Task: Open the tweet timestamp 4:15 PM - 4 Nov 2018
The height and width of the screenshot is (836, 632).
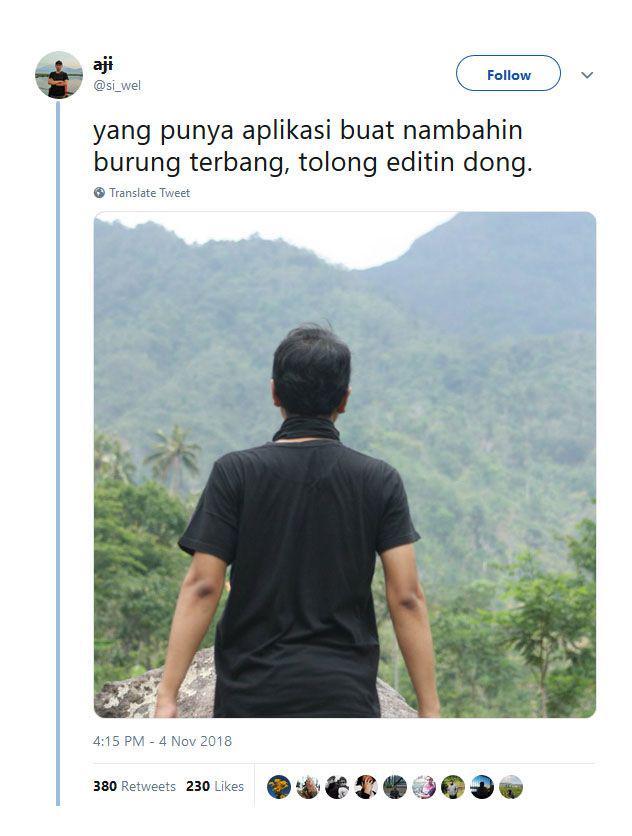Action: pos(162,741)
